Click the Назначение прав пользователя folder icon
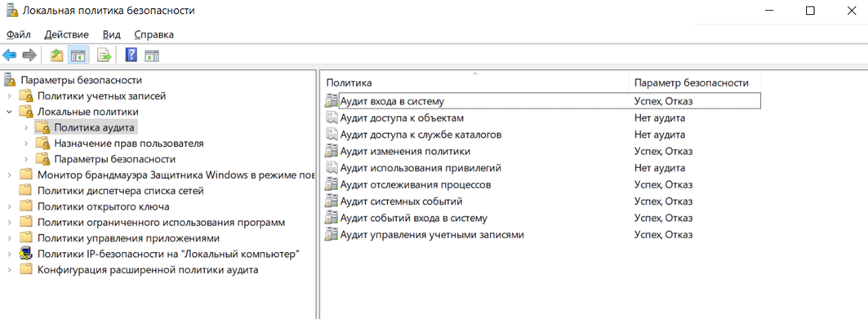Image resolution: width=868 pixels, height=319 pixels. click(x=42, y=144)
